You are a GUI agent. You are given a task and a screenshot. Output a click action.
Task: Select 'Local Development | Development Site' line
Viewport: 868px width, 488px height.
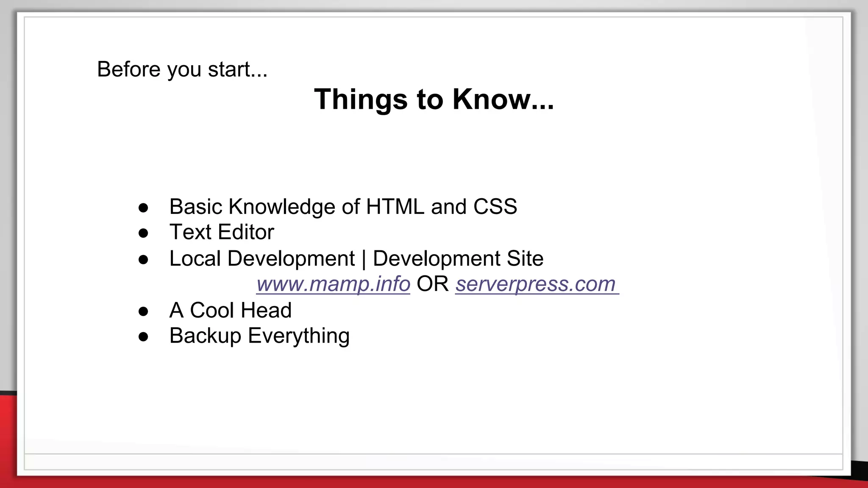tap(356, 258)
